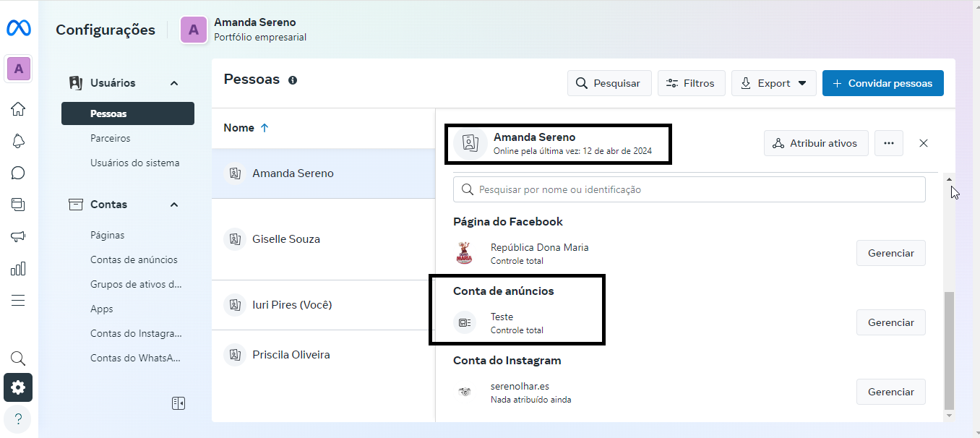Open Contas de anúncios menu item
The height and width of the screenshot is (438, 980).
point(134,259)
